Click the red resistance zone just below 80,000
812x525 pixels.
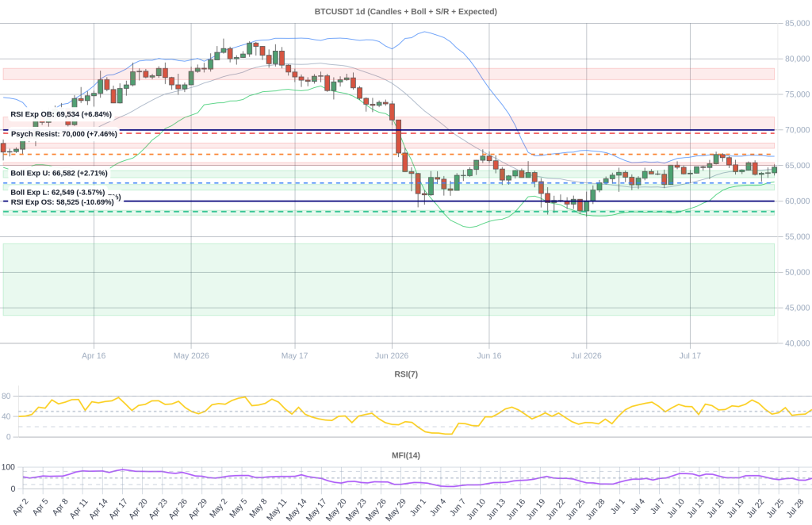click(x=389, y=74)
